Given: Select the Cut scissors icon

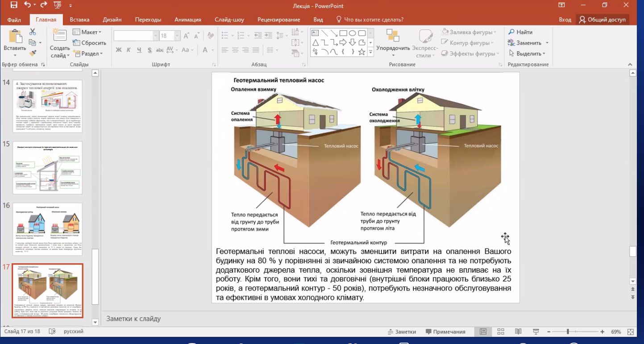Looking at the screenshot, I should (x=33, y=32).
